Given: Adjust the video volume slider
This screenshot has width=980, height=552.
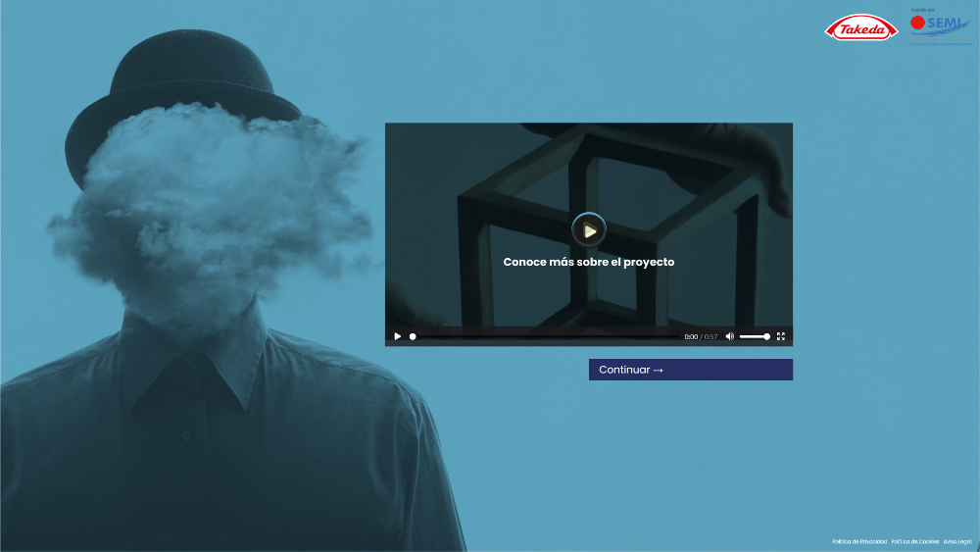Looking at the screenshot, I should tap(755, 336).
